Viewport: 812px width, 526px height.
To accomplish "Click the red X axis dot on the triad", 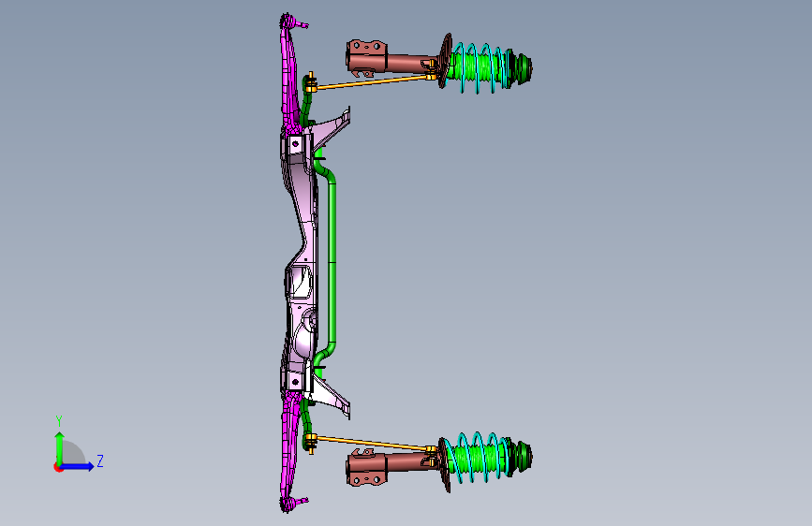I will click(x=57, y=467).
